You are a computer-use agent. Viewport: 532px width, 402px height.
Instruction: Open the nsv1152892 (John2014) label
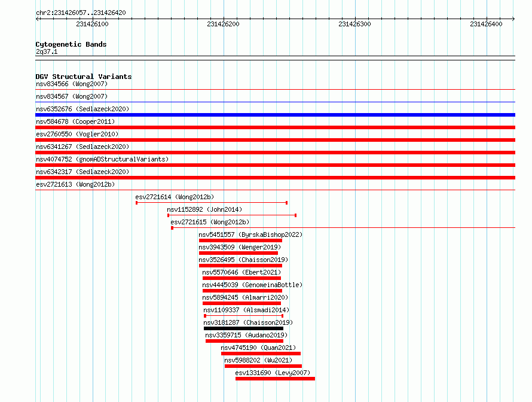click(204, 209)
